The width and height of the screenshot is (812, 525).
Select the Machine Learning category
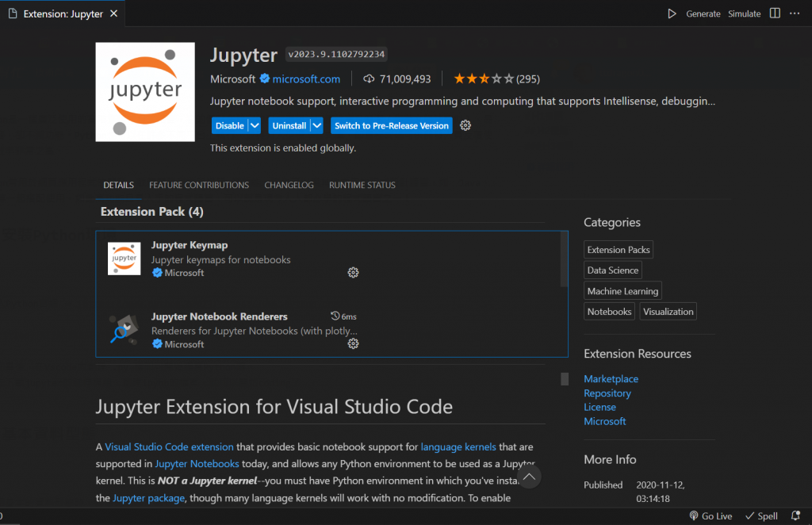pos(622,291)
